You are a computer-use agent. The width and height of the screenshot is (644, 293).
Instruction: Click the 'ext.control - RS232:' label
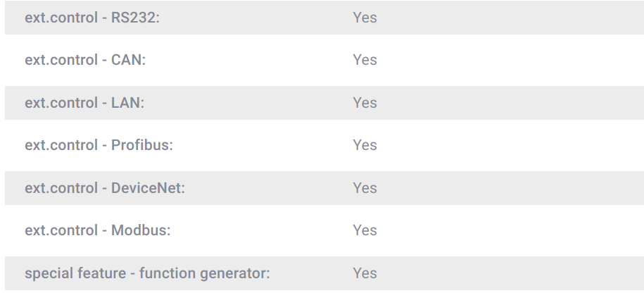pos(92,18)
